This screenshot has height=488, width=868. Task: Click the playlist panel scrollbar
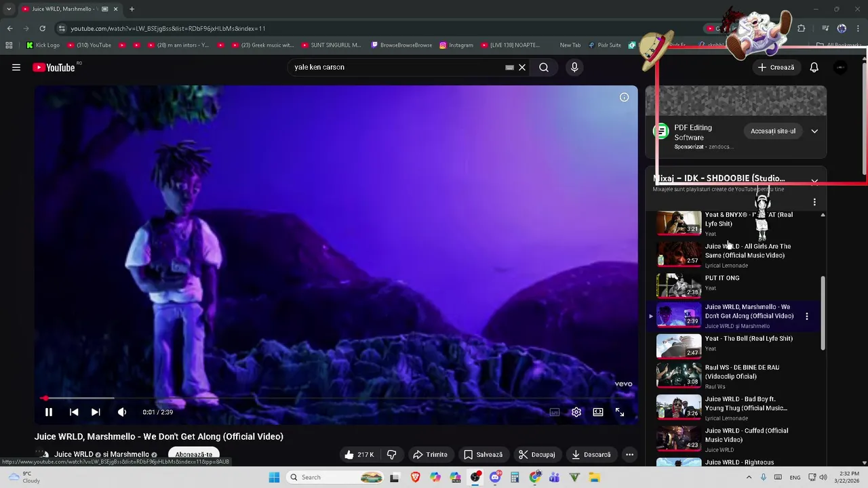(823, 313)
